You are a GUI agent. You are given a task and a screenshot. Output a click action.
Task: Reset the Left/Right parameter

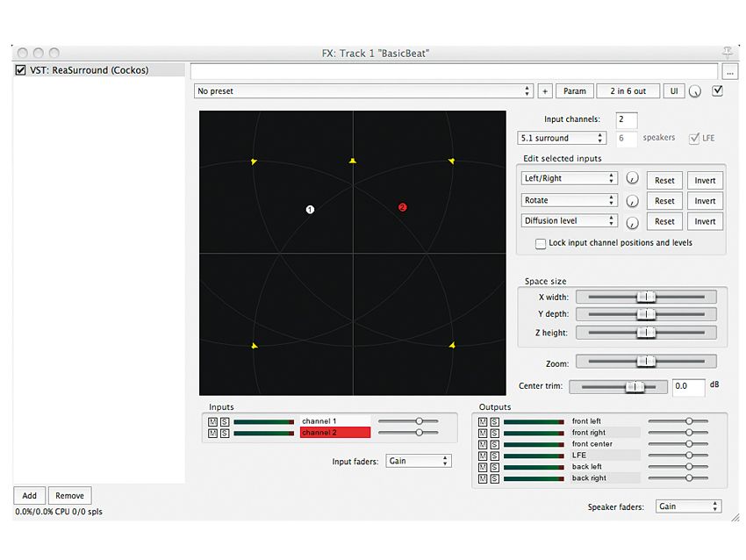coord(664,180)
